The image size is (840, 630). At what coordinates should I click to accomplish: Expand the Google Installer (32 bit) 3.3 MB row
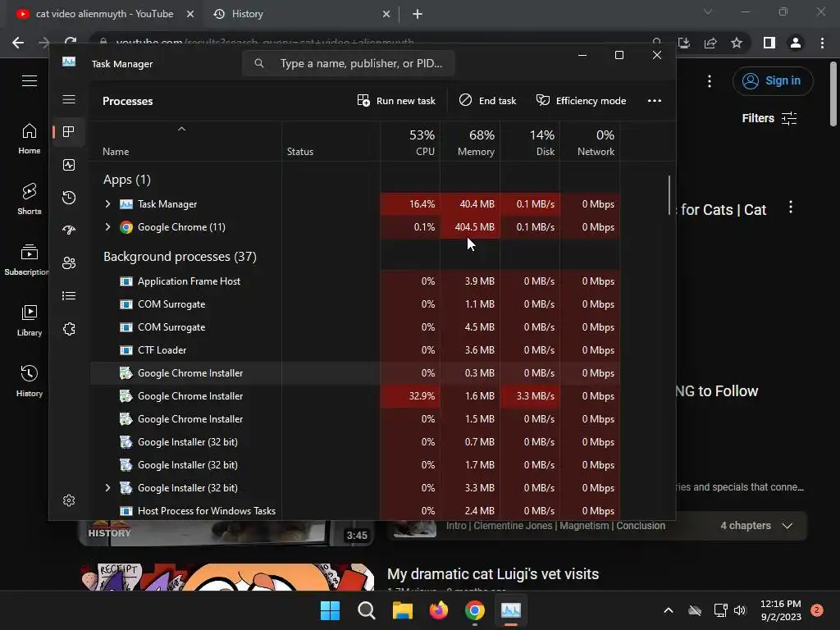(107, 488)
